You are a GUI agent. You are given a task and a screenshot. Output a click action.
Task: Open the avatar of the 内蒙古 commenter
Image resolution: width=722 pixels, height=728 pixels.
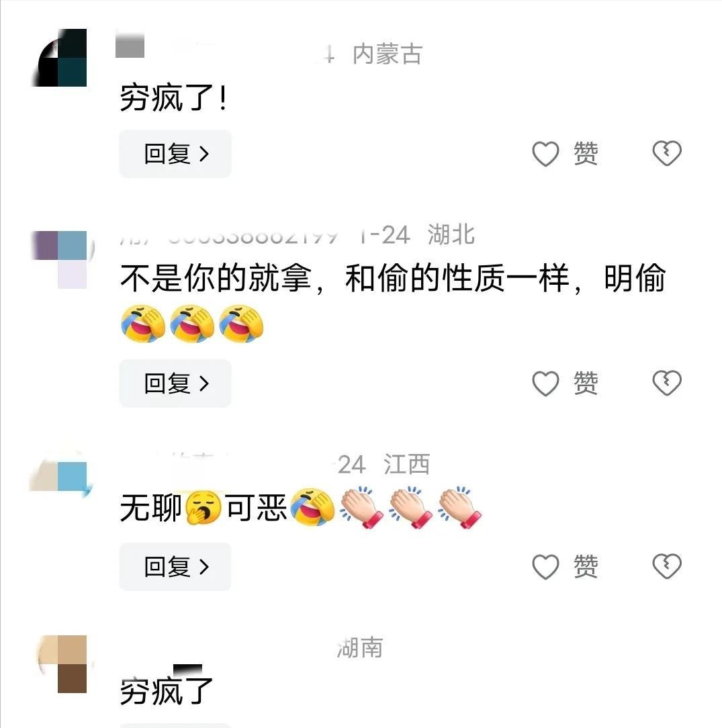tap(60, 58)
